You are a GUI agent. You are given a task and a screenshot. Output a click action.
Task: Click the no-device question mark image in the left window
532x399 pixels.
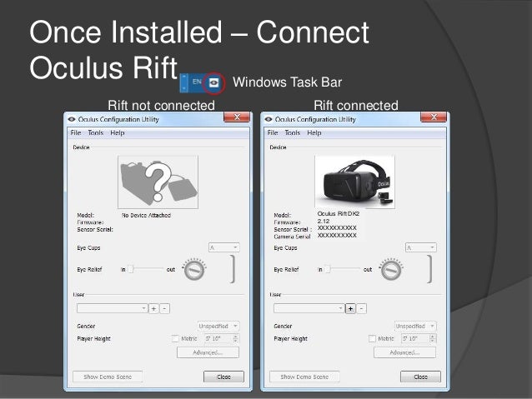click(x=158, y=182)
